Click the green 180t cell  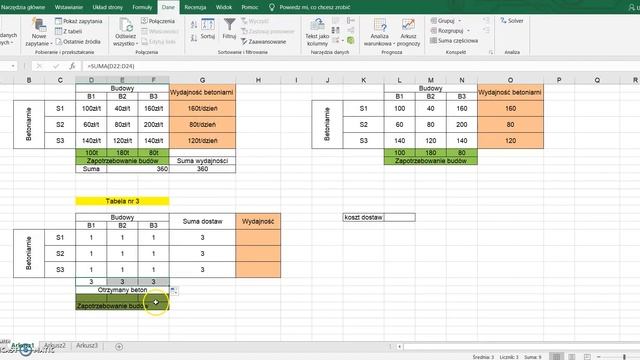tap(122, 153)
